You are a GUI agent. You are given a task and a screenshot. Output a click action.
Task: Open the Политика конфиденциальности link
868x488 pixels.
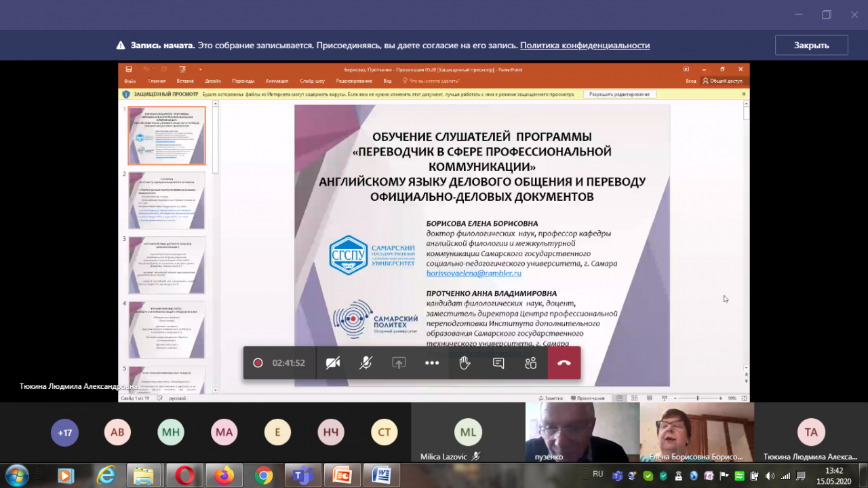(585, 45)
